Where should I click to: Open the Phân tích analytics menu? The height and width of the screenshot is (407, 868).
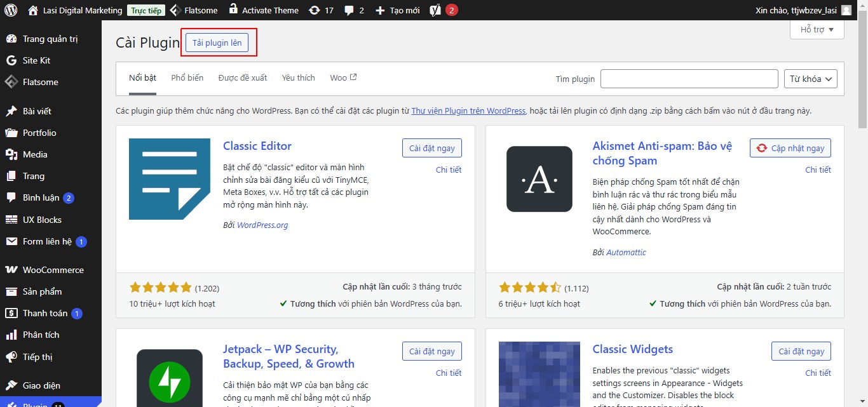click(x=41, y=335)
